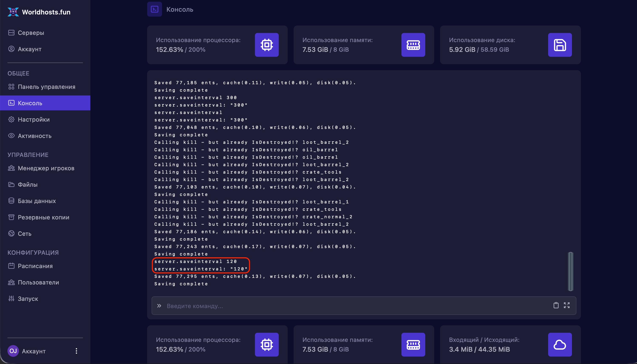Click the console output scrollbar
Screen dimensions: 637x364
coord(570,271)
